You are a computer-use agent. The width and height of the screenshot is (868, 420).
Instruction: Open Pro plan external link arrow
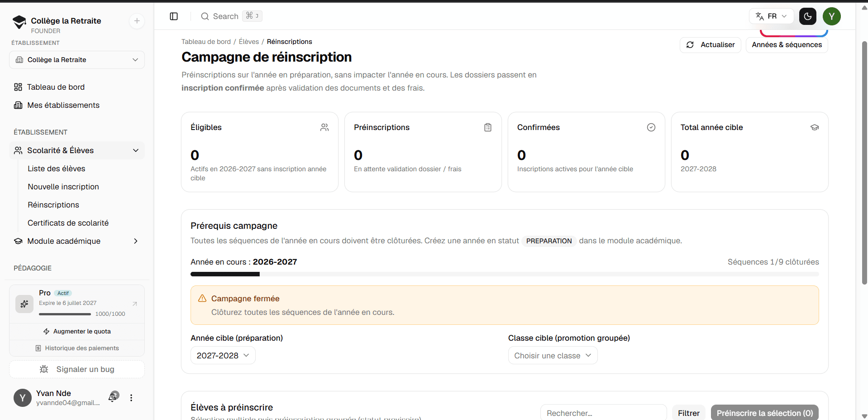tap(135, 304)
